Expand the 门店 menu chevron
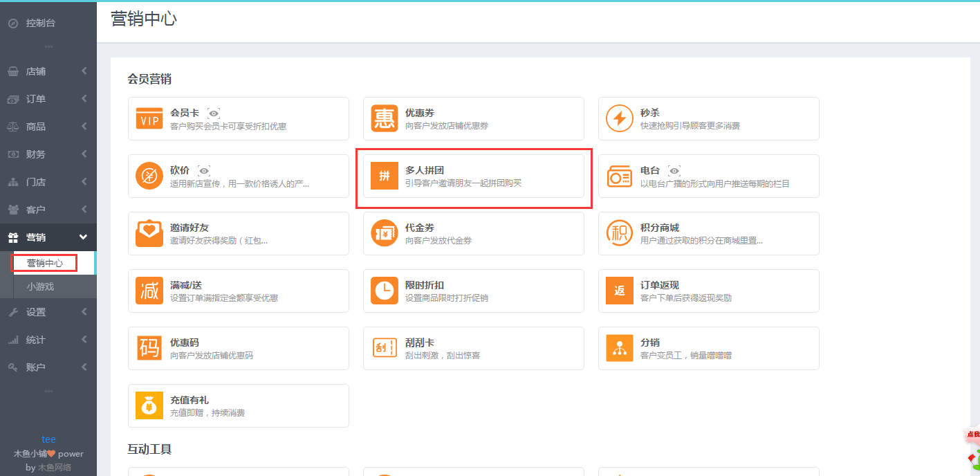980x476 pixels. tap(84, 182)
